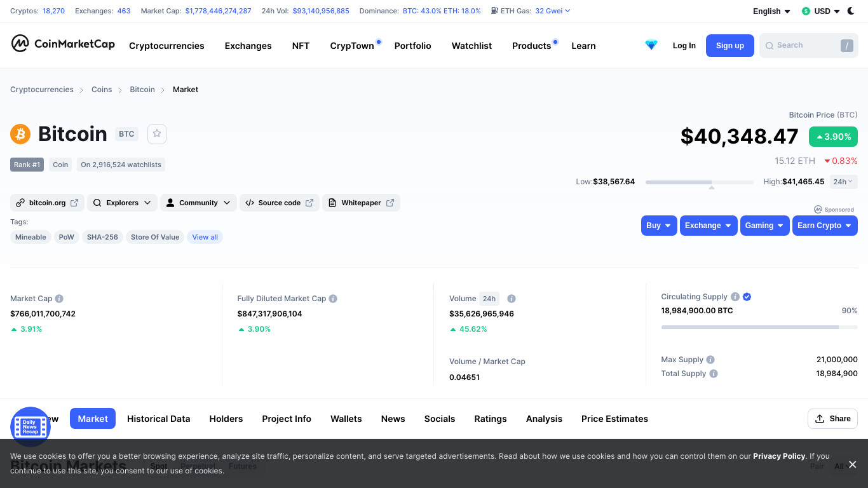Add Bitcoin to watchlist star
The width and height of the screenshot is (868, 488).
(157, 133)
